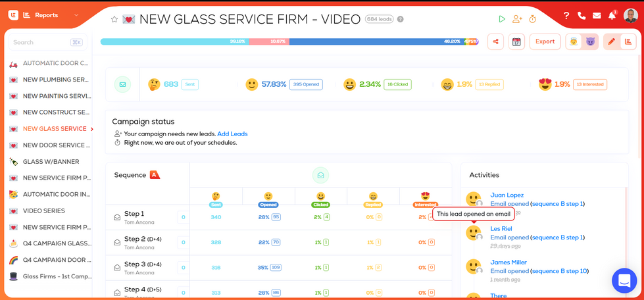
Task: Select the angel emoji view toggle
Action: [x=574, y=41]
